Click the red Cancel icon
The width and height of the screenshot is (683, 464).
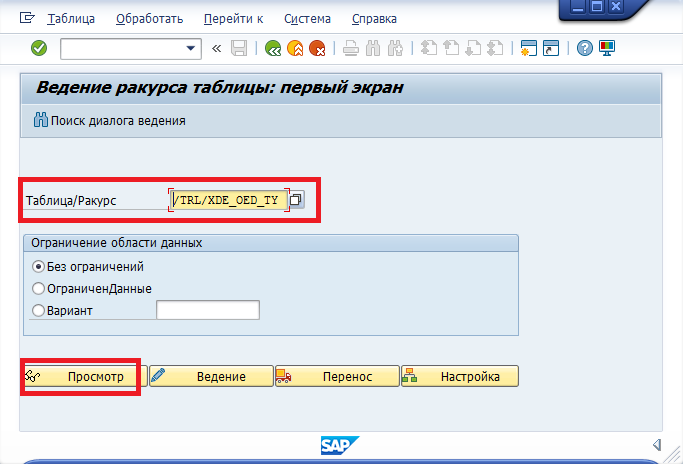(x=317, y=48)
